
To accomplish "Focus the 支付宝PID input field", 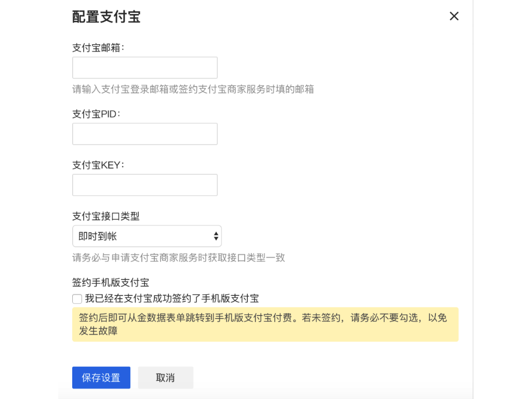I will pos(145,134).
